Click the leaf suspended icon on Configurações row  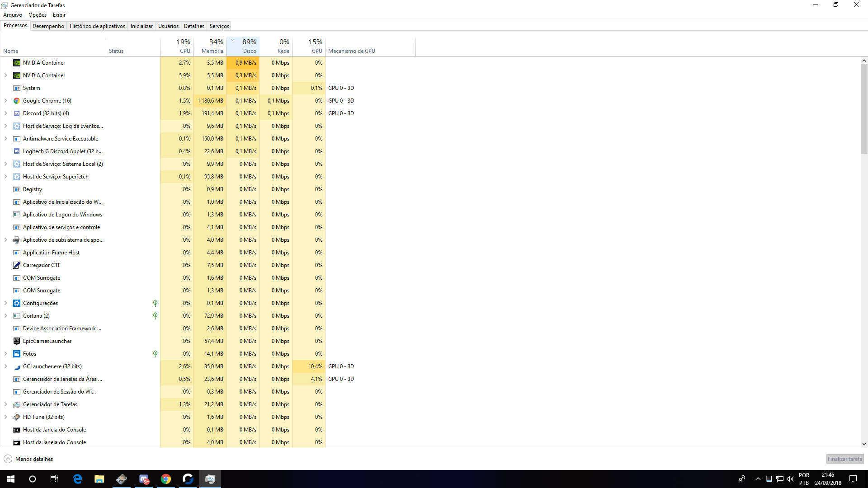point(155,303)
